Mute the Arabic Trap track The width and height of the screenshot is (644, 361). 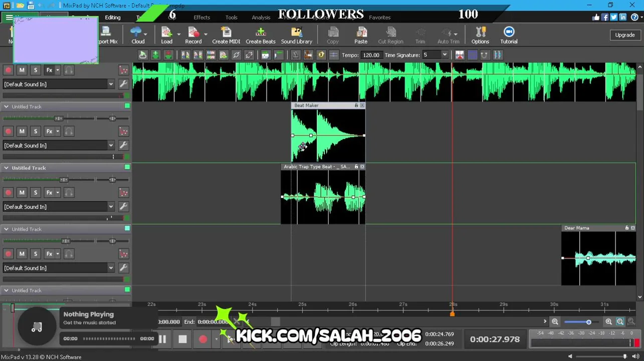[22, 193]
